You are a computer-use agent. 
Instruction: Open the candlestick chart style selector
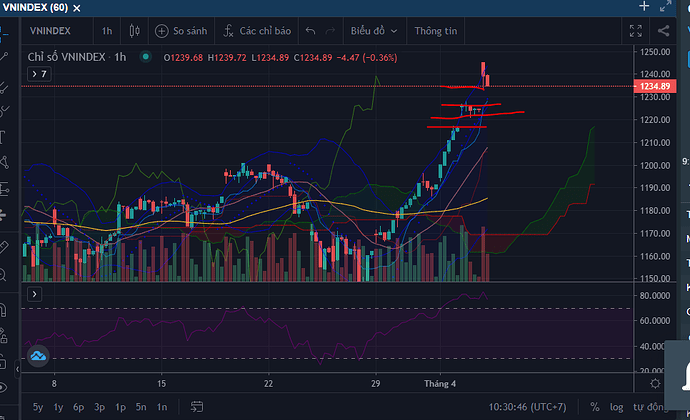(133, 31)
